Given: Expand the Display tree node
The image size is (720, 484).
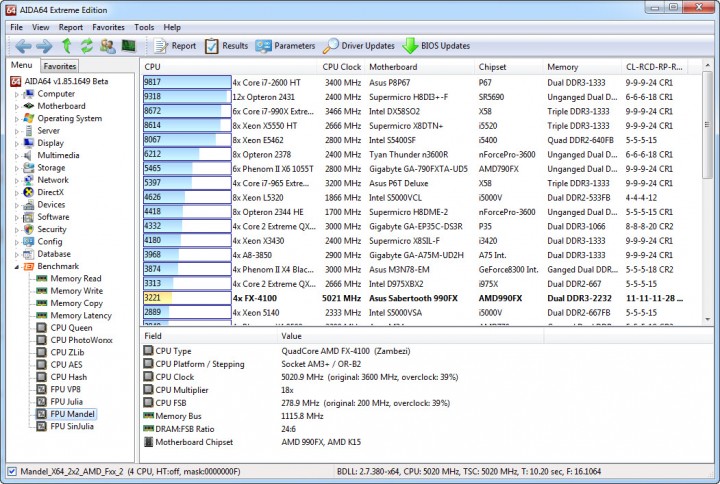Looking at the screenshot, I should (17, 144).
